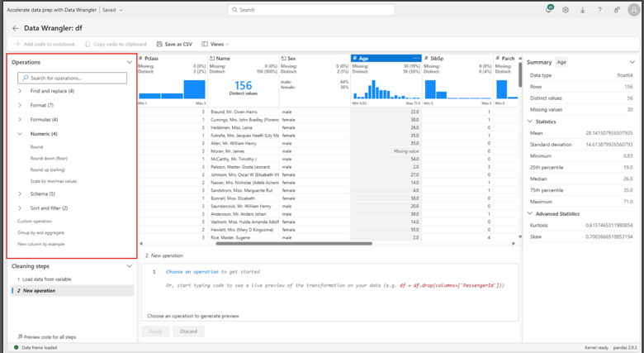Open the settings gear icon
644x353 pixels.
click(x=566, y=10)
